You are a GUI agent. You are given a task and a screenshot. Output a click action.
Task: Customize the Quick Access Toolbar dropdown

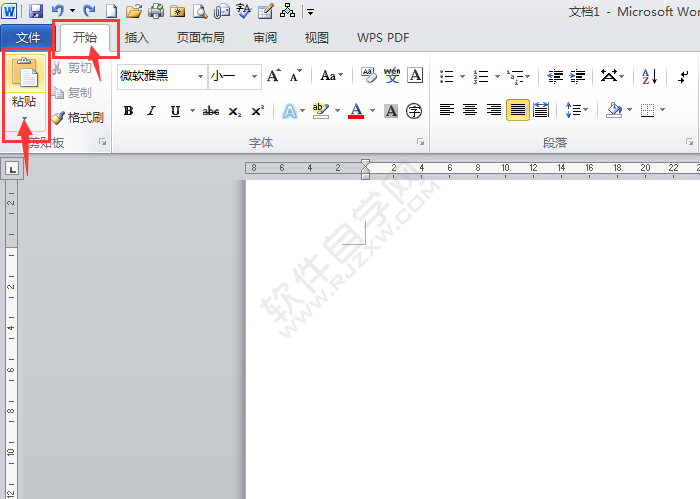pyautogui.click(x=310, y=12)
